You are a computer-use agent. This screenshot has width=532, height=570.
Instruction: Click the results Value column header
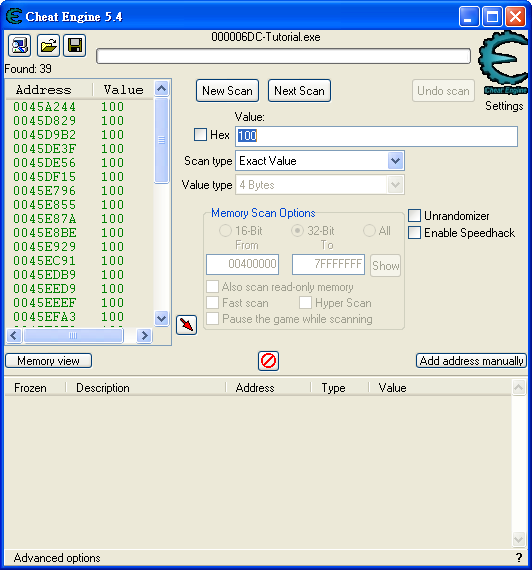pos(123,89)
